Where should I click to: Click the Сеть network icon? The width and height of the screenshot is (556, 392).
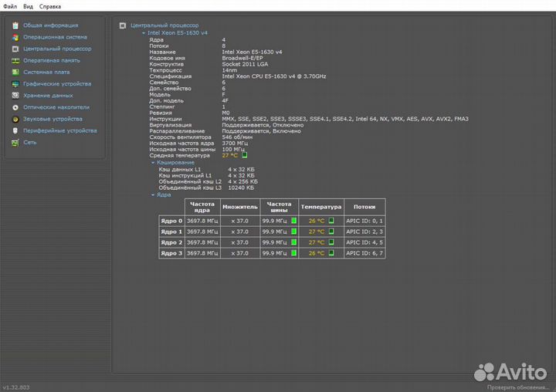tap(15, 143)
